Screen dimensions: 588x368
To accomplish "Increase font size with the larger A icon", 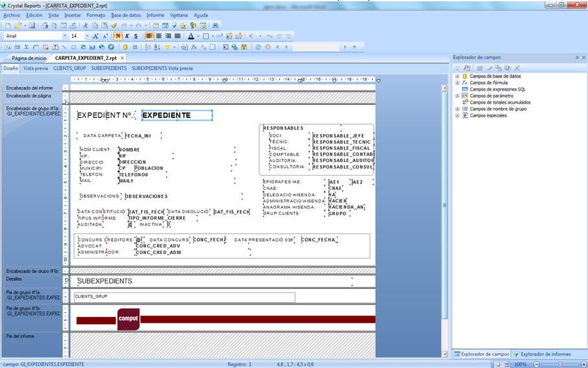I will tap(96, 36).
